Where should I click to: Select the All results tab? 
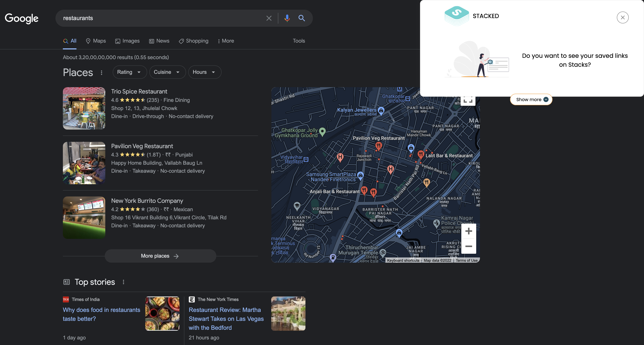pos(70,41)
